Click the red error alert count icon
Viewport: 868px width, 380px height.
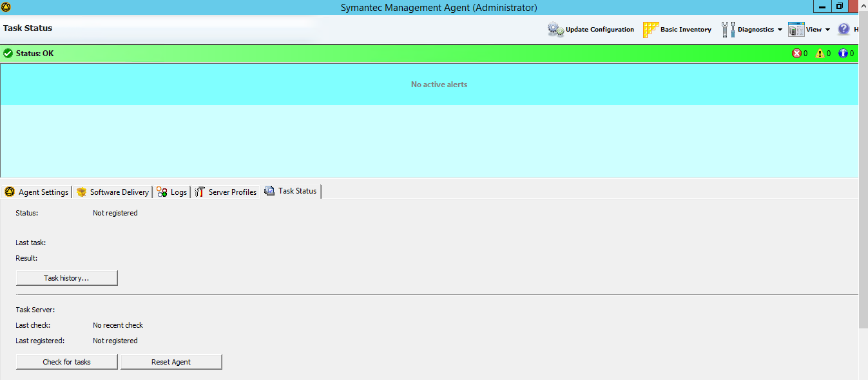(796, 54)
